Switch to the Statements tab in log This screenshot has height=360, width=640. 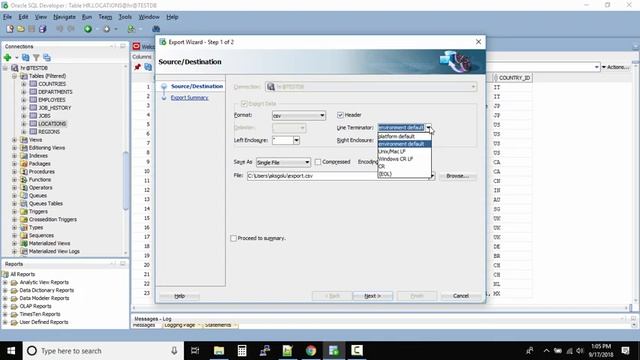point(218,325)
